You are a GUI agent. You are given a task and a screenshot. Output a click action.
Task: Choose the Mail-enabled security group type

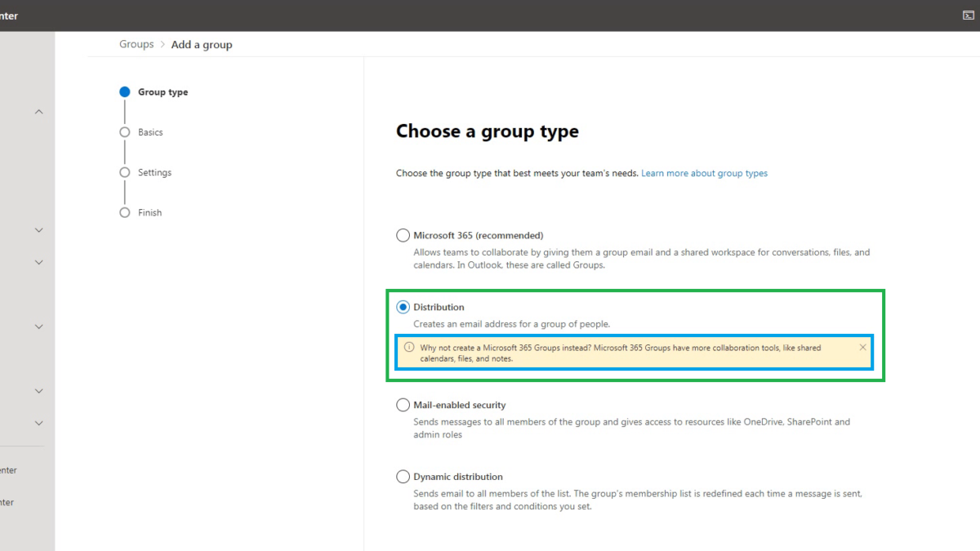pos(403,405)
